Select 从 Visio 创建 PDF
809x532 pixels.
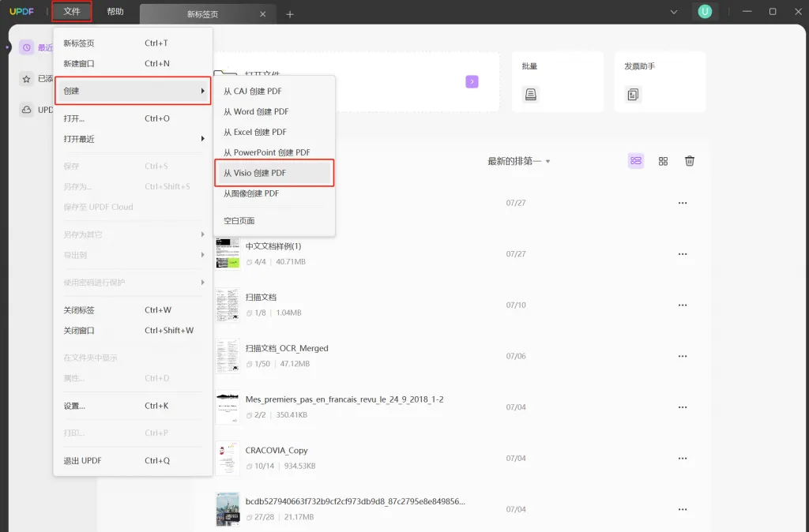[274, 173]
